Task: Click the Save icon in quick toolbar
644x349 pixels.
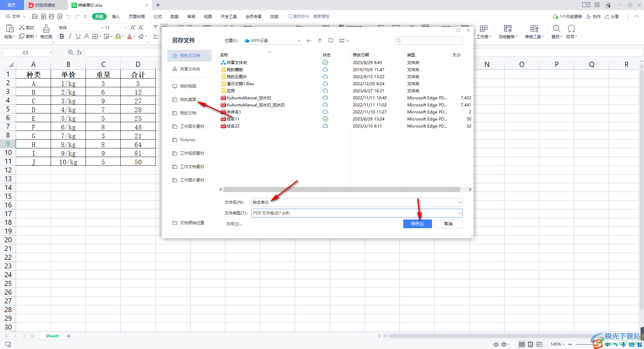Action: [x=35, y=16]
